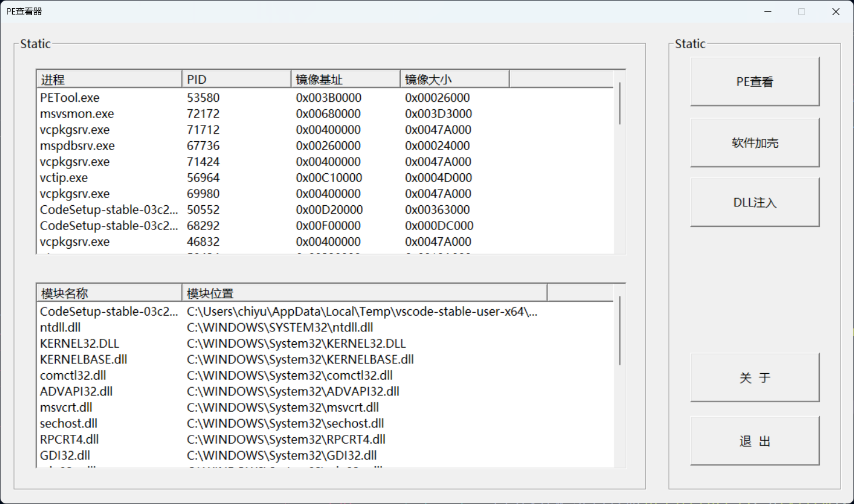Viewport: 854px width, 504px height.
Task: Open the 关于 about dialog
Action: click(755, 378)
